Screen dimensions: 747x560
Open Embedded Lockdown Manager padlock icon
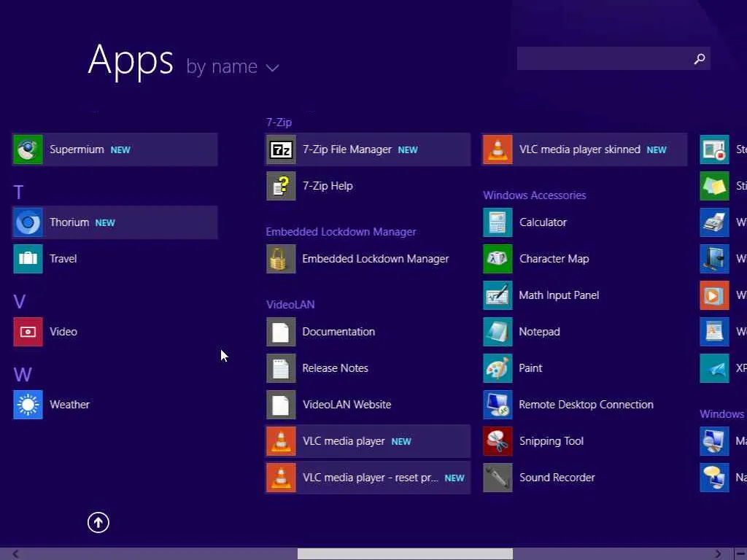(281, 259)
